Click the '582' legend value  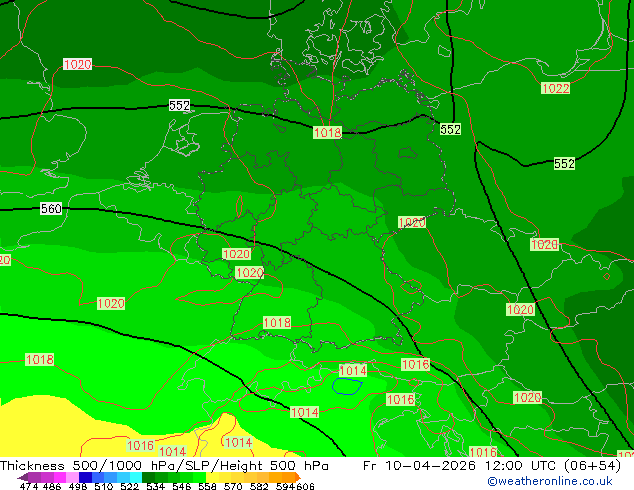[260, 486]
